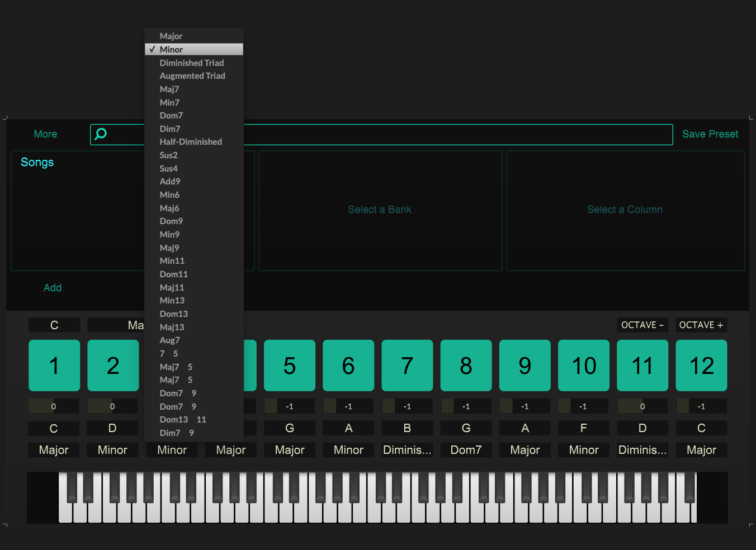Play chord pad 5

pos(290,366)
